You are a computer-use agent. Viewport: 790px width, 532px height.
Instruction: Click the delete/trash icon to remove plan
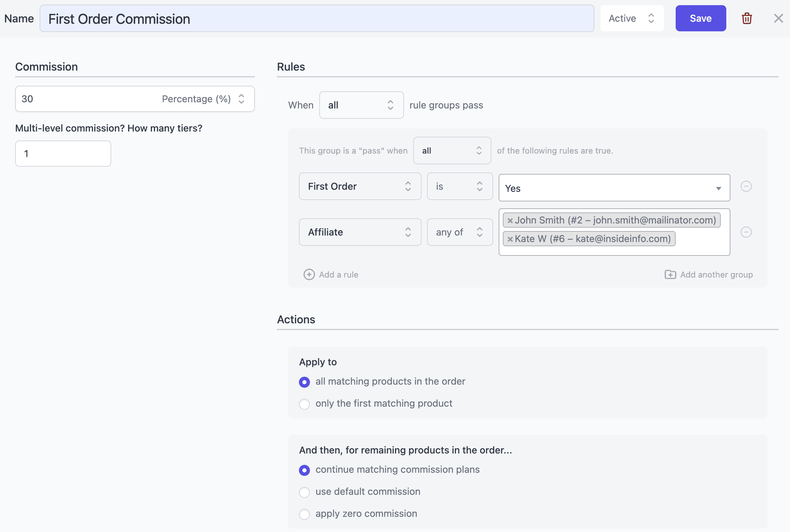point(747,18)
